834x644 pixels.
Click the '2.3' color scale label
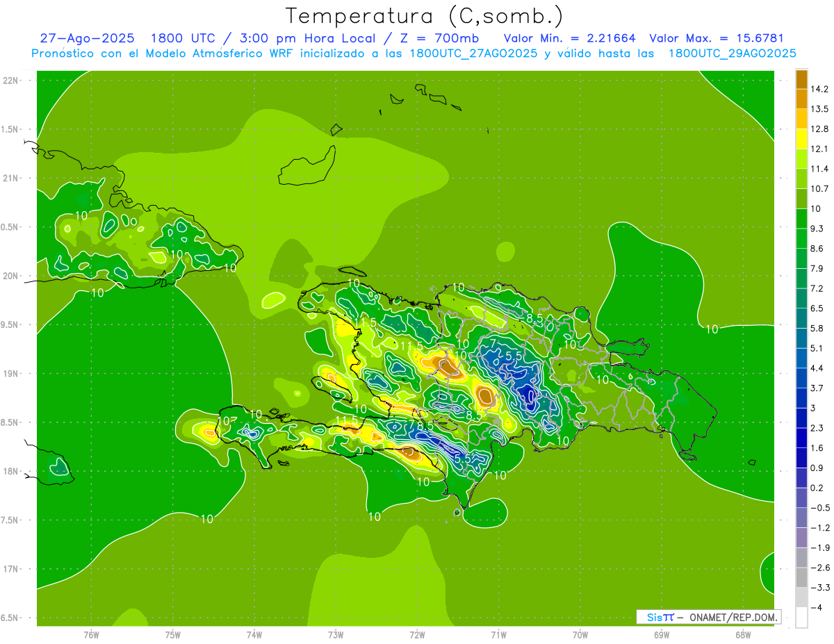click(817, 428)
